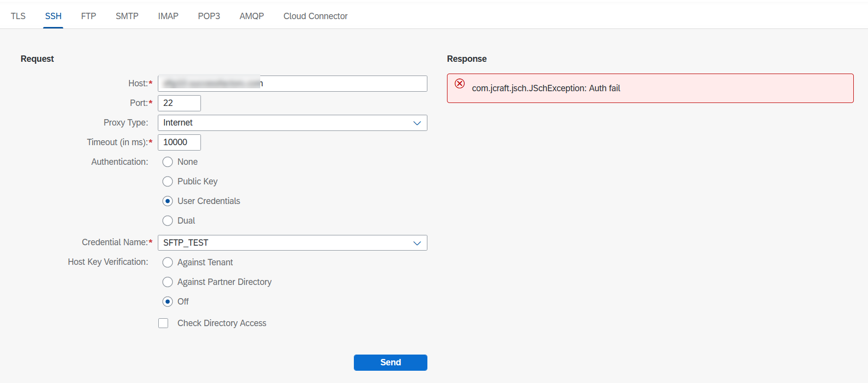Go to the SMTP tab
This screenshot has width=868, height=383.
[127, 16]
